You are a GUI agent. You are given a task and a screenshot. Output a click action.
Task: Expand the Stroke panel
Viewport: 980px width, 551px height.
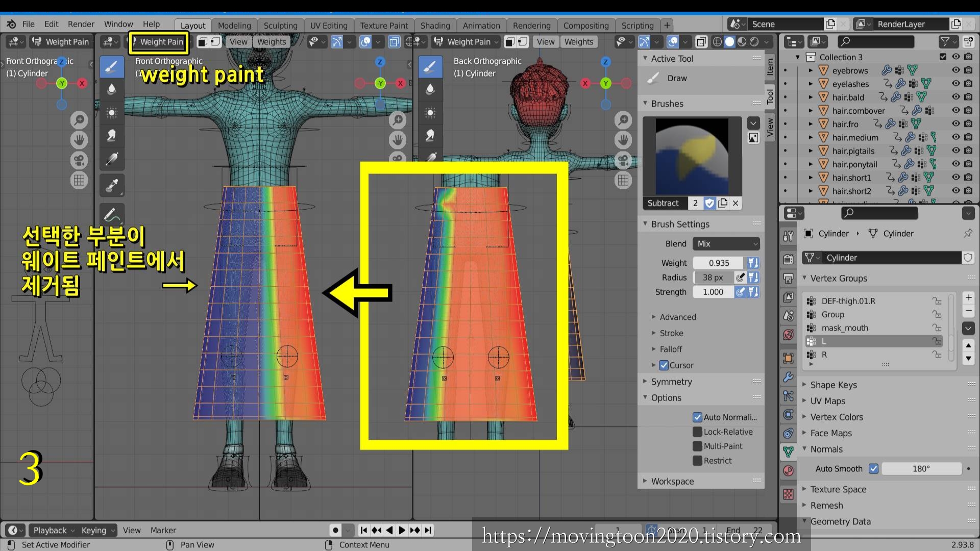pyautogui.click(x=671, y=333)
